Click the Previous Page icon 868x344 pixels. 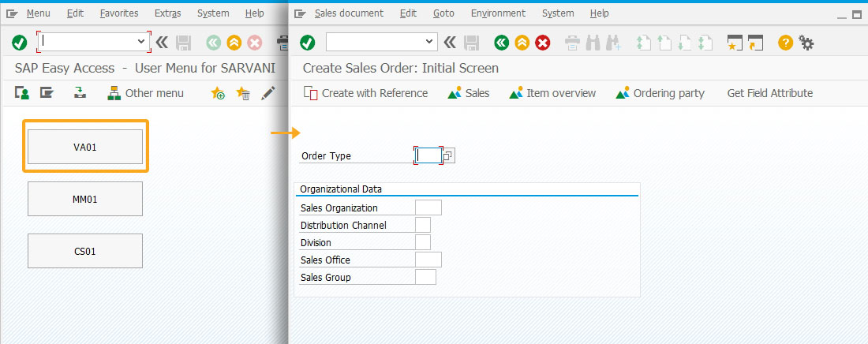[664, 43]
